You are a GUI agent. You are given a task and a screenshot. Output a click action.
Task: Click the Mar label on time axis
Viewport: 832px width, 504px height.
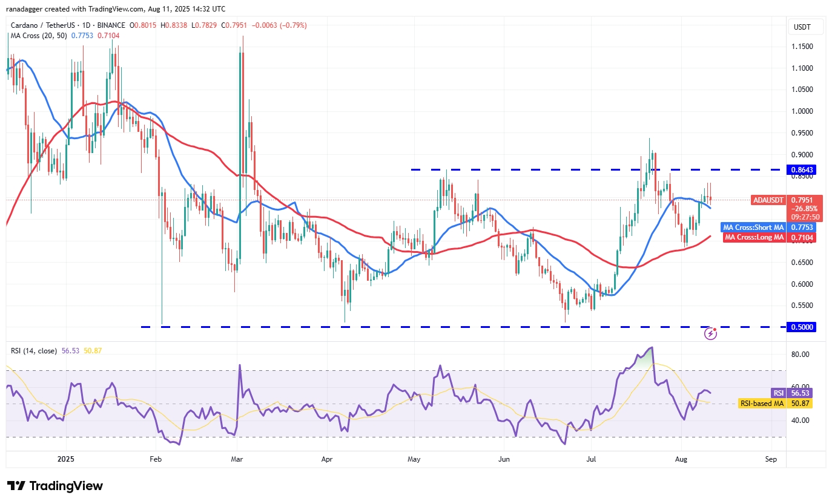238,459
